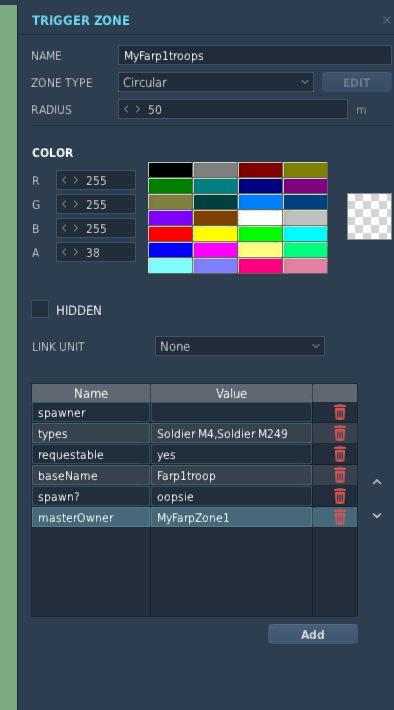Close the Trigger Zone panel
Image resolution: width=394 pixels, height=710 pixels.
click(x=386, y=20)
